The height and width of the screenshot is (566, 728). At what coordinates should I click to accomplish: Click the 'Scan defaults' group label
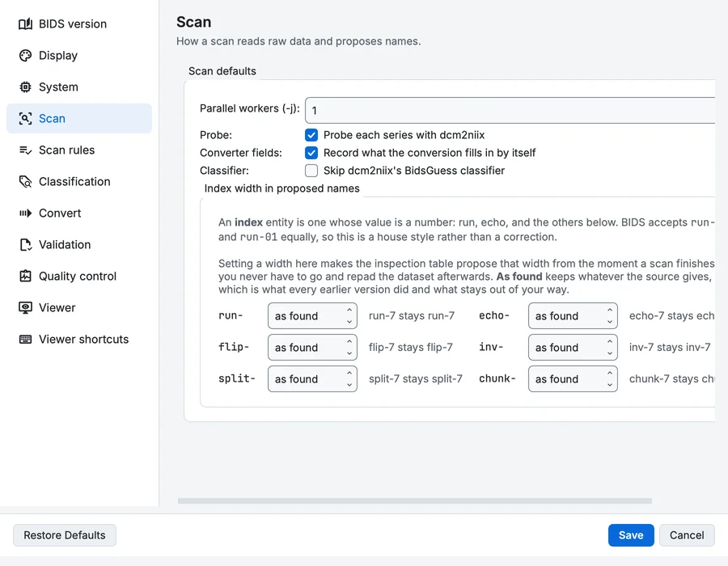pyautogui.click(x=222, y=71)
